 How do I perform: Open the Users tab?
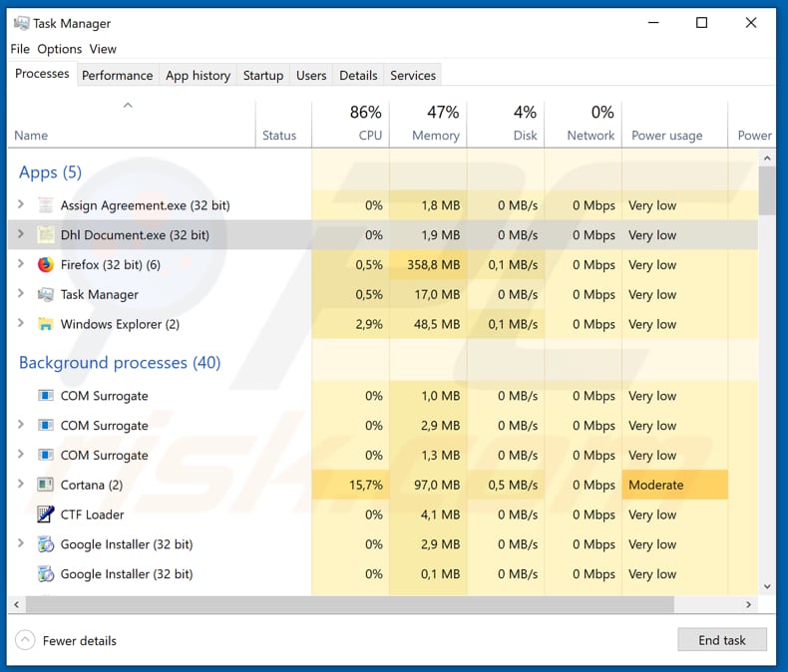(311, 76)
